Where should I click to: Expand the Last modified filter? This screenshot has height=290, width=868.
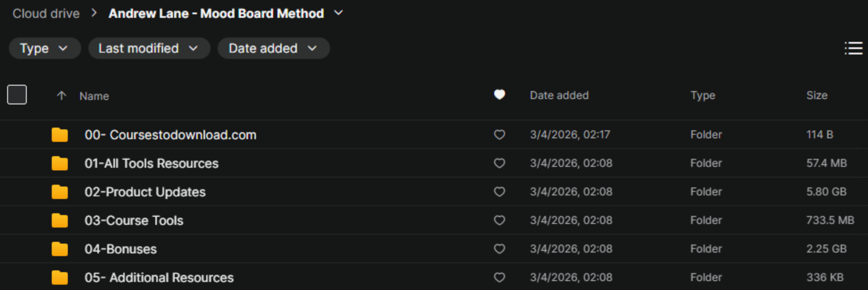pyautogui.click(x=149, y=48)
